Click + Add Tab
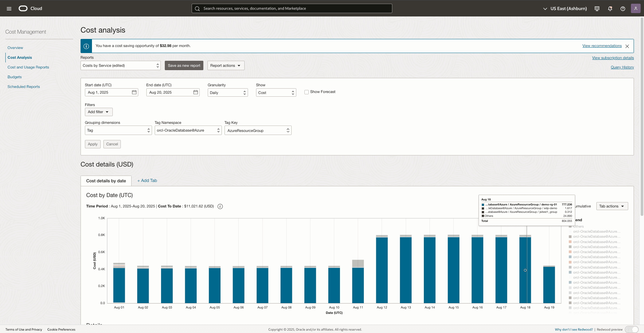This screenshot has height=333, width=644. 147,181
